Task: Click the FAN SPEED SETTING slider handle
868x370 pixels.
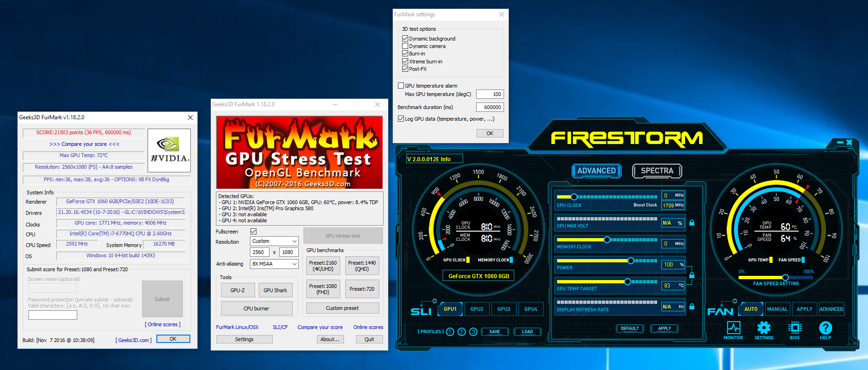Action: 785,277
